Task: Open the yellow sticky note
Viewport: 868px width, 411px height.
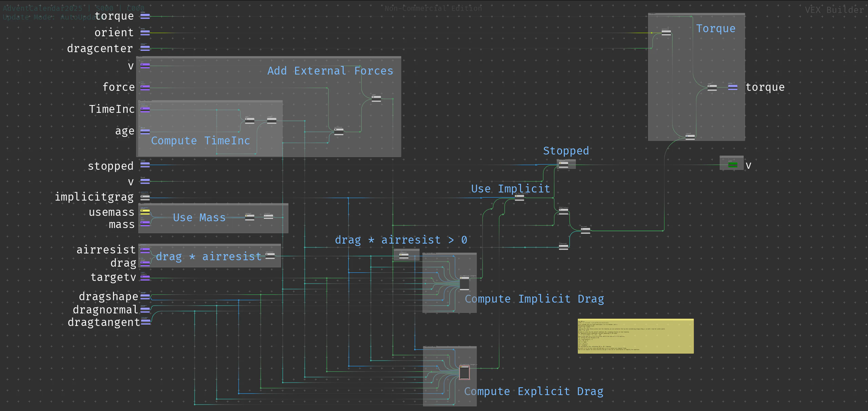Action: [x=636, y=336]
